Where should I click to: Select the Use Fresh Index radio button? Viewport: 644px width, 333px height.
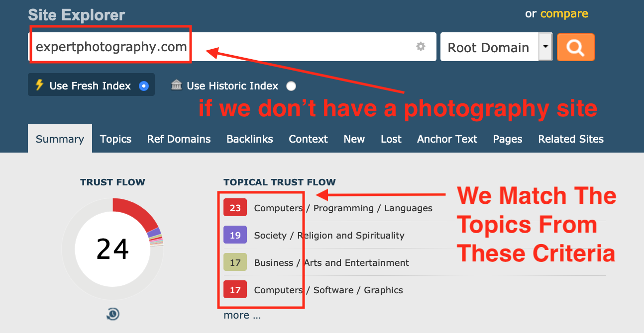[x=144, y=86]
